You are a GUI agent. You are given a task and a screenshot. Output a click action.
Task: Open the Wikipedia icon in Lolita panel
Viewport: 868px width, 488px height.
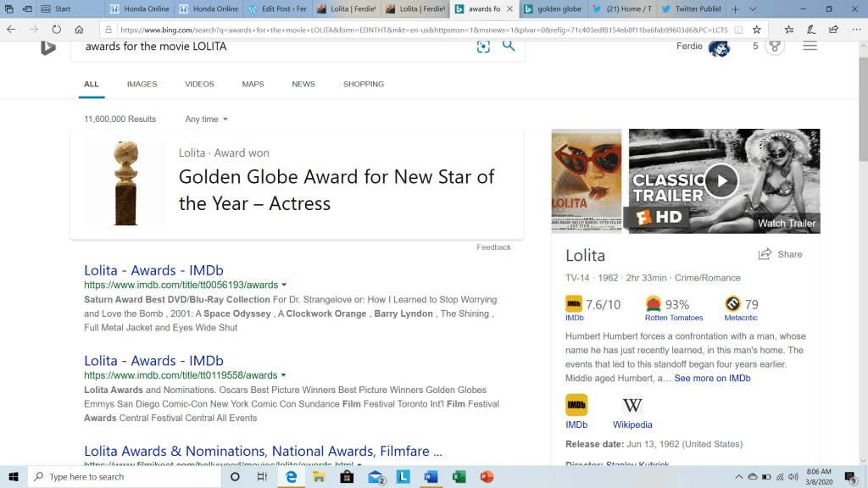[x=632, y=405]
